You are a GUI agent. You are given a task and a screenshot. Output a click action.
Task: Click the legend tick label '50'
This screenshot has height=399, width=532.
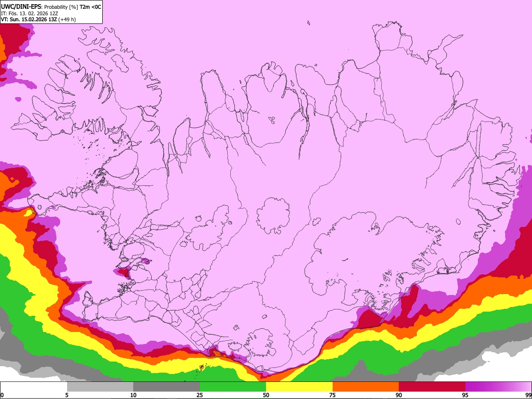(266, 395)
